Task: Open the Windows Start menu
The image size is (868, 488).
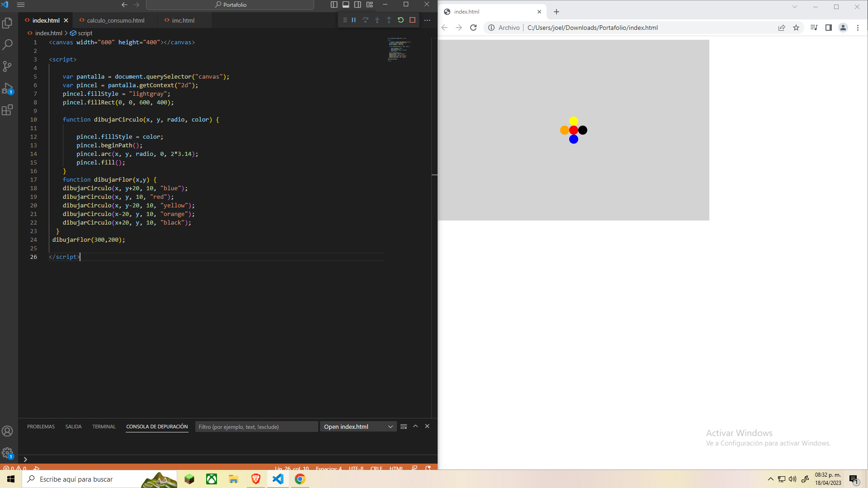Action: 11,479
